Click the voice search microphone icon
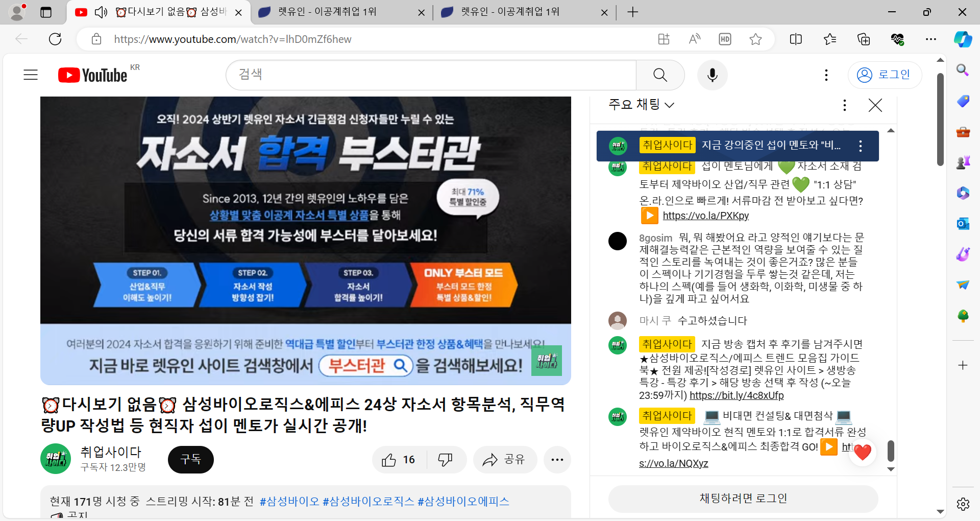 (x=713, y=75)
